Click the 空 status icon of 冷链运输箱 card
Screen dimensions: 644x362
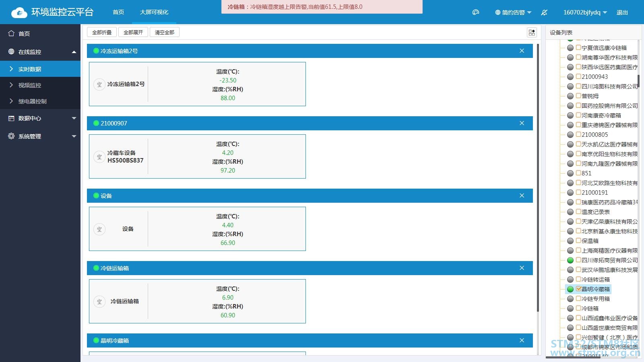point(99,302)
